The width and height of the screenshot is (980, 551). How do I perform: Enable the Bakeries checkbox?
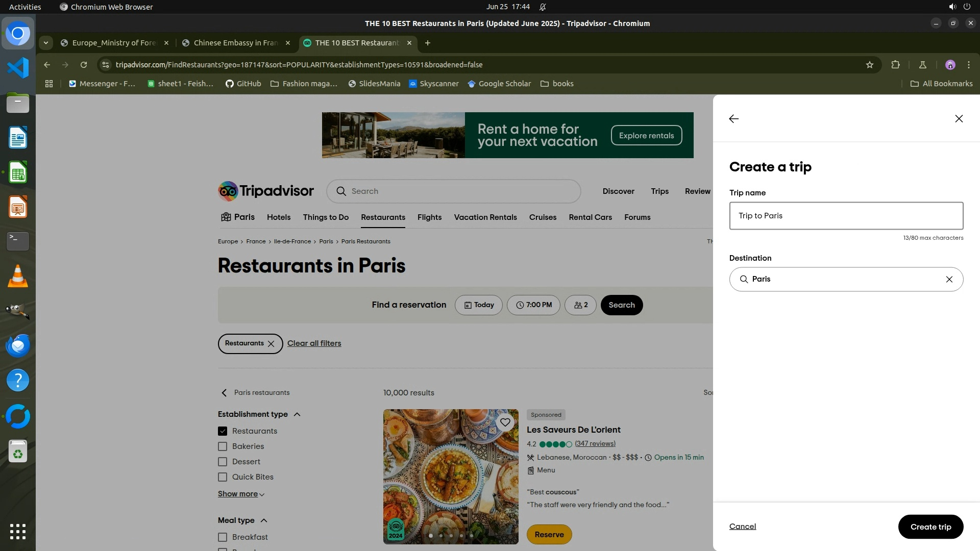click(x=223, y=446)
